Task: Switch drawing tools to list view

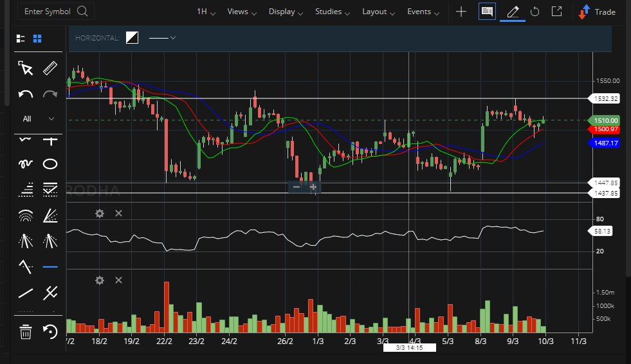Action: pyautogui.click(x=21, y=39)
